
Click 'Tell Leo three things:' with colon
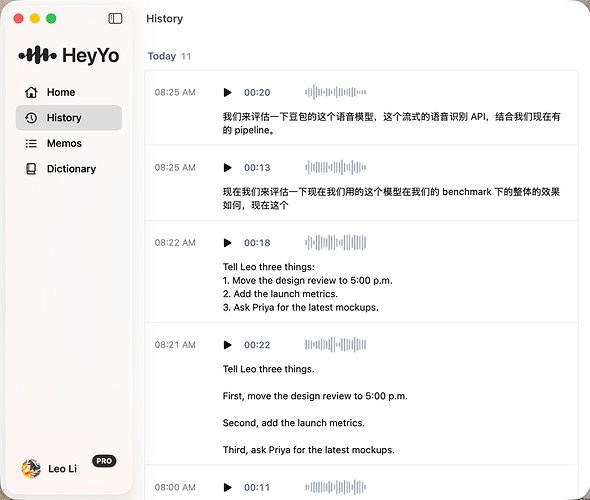click(269, 267)
